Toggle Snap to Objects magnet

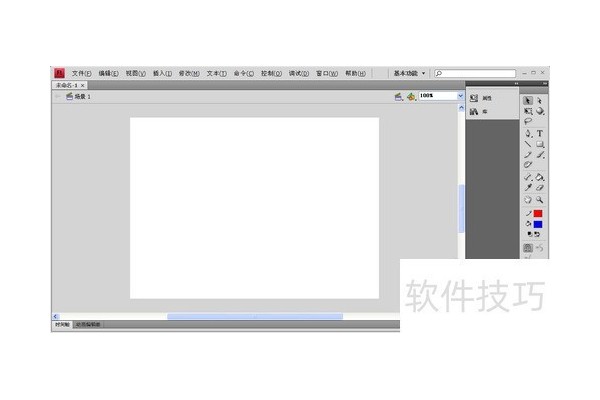[x=528, y=248]
